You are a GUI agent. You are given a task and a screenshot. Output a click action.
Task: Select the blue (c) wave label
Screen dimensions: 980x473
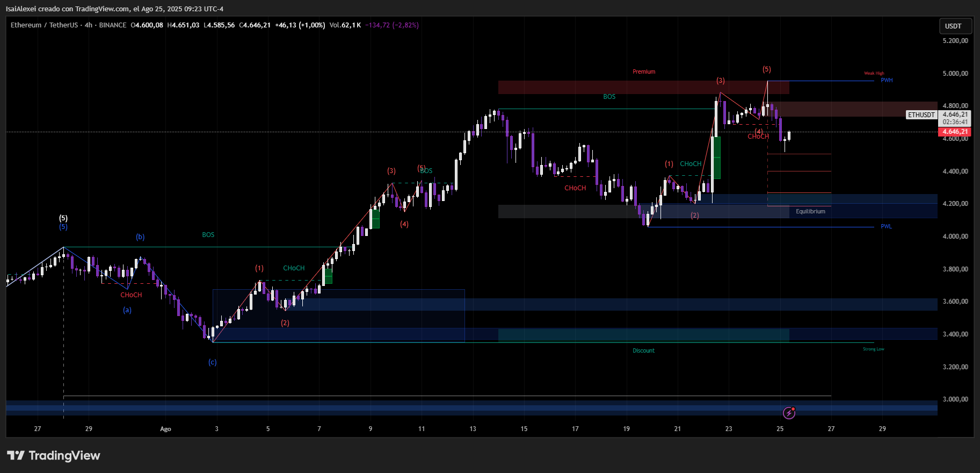pyautogui.click(x=213, y=362)
